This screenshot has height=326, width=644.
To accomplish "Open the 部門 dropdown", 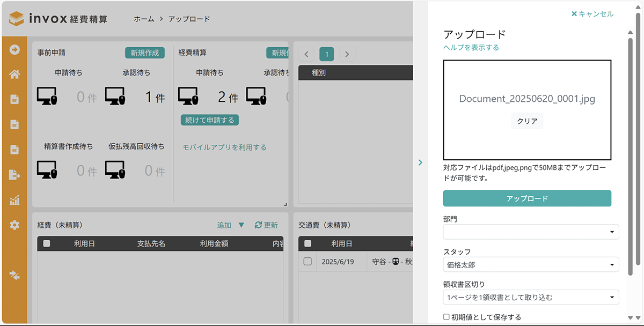I will pyautogui.click(x=531, y=232).
